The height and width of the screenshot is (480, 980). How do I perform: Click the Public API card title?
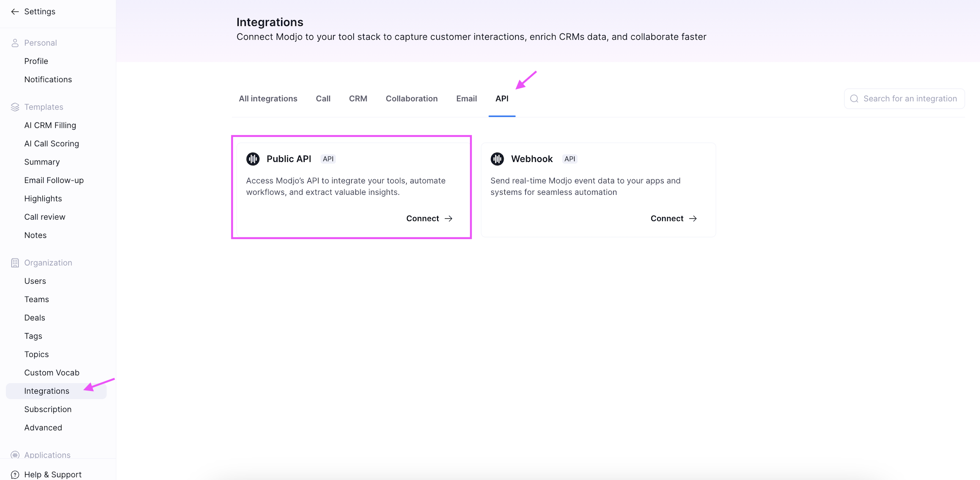289,159
